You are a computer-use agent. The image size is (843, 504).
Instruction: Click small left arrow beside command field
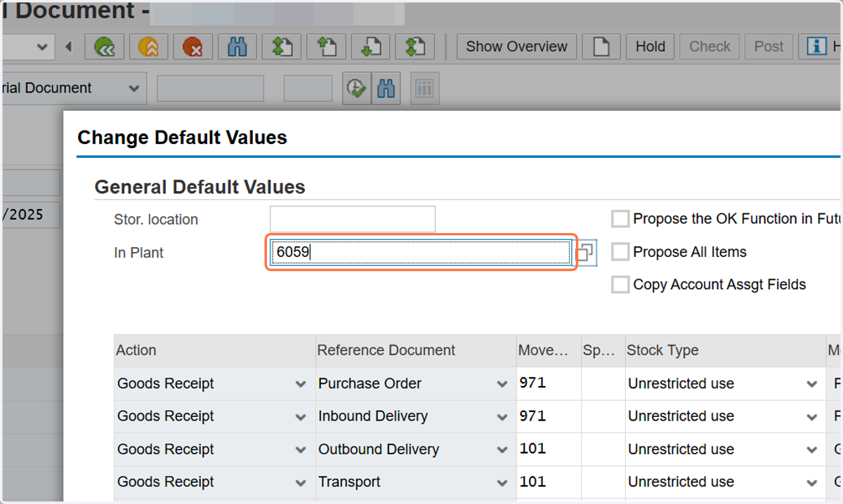68,47
